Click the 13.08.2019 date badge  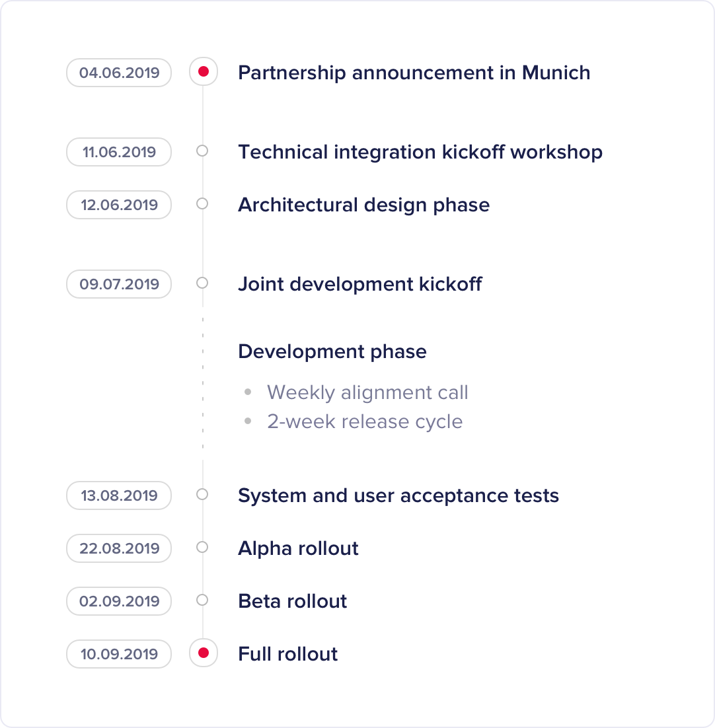pyautogui.click(x=120, y=495)
